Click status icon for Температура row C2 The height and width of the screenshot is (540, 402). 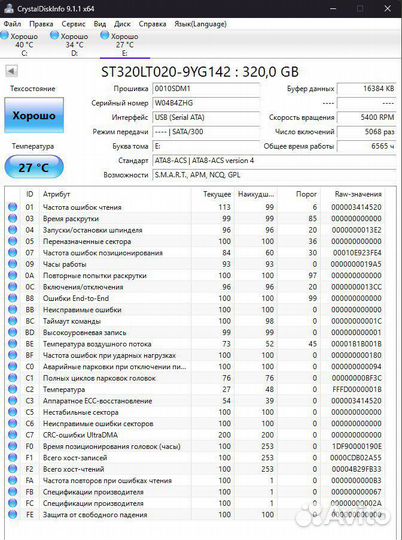pos(12,389)
